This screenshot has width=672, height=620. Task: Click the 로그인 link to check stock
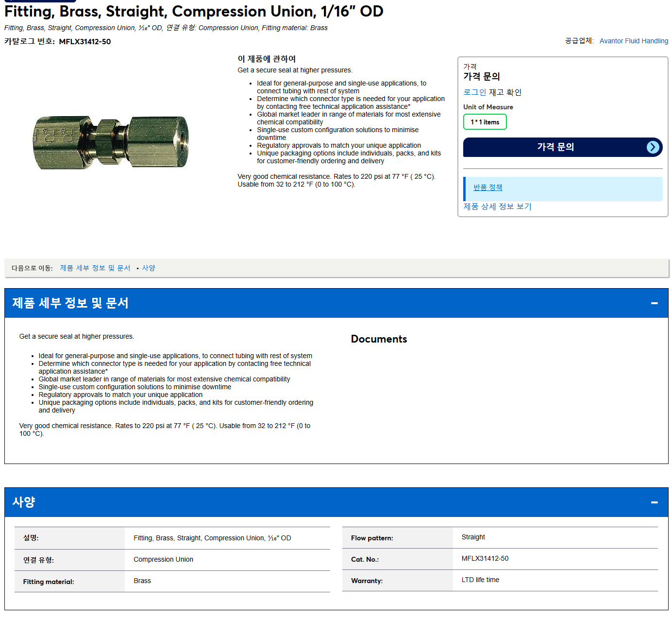click(x=474, y=92)
